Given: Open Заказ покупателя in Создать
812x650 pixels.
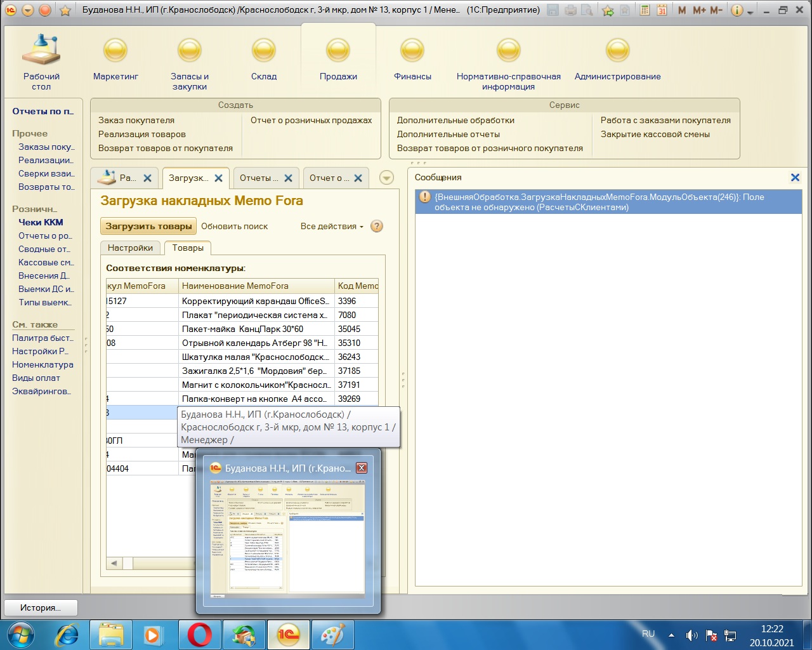Looking at the screenshot, I should click(136, 120).
